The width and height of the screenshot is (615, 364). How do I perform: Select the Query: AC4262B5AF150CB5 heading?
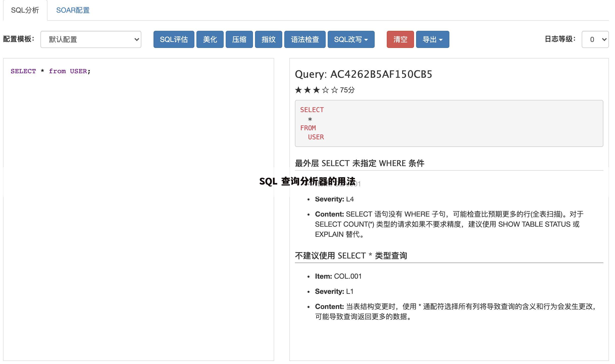364,74
